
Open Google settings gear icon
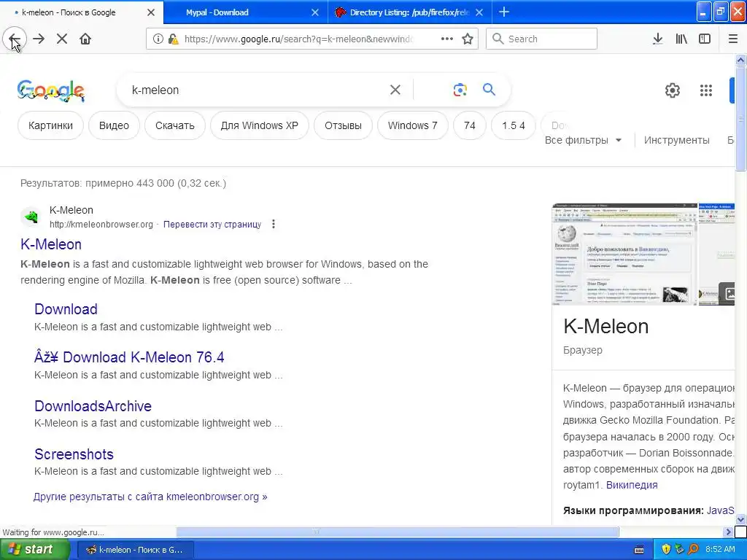(x=672, y=90)
